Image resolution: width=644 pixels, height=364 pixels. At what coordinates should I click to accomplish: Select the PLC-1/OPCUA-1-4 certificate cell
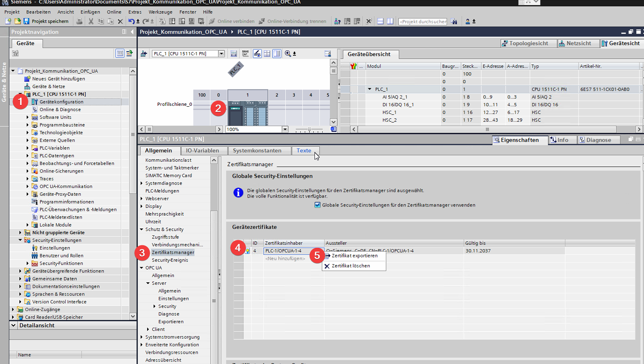point(294,251)
